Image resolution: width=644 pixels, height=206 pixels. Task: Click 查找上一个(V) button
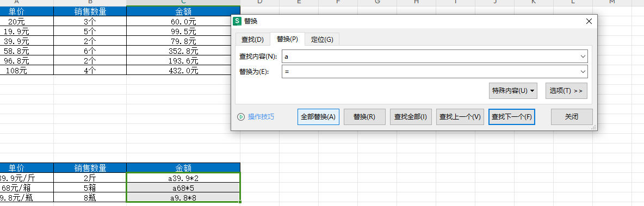[x=460, y=116]
